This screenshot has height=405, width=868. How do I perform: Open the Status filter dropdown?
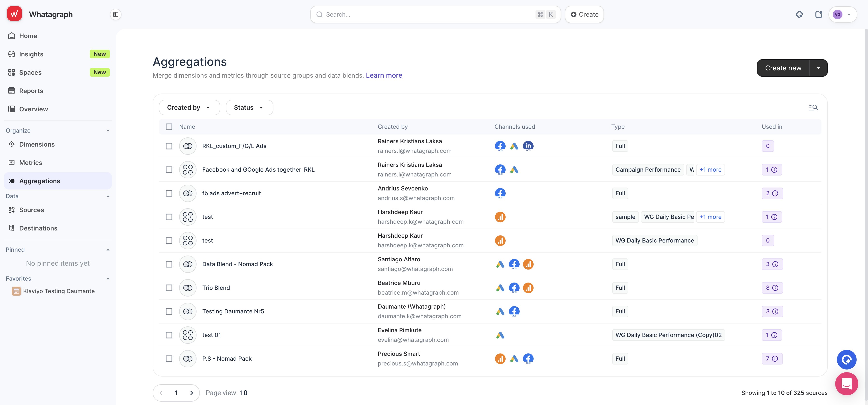(x=249, y=108)
